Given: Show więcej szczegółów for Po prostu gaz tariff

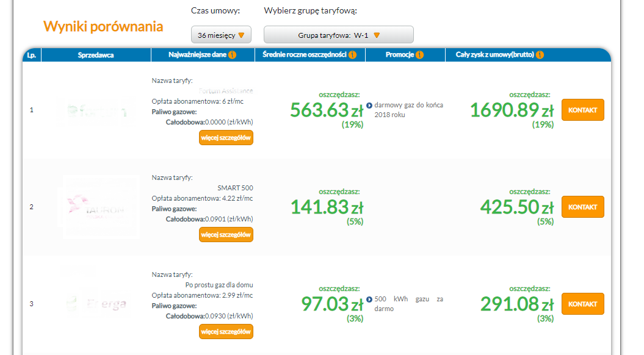Looking at the screenshot, I should tap(226, 331).
